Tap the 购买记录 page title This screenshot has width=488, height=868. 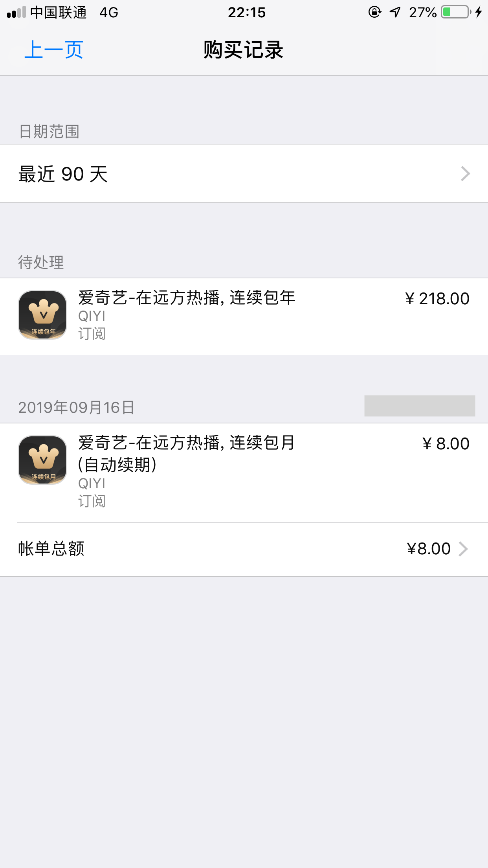[244, 50]
